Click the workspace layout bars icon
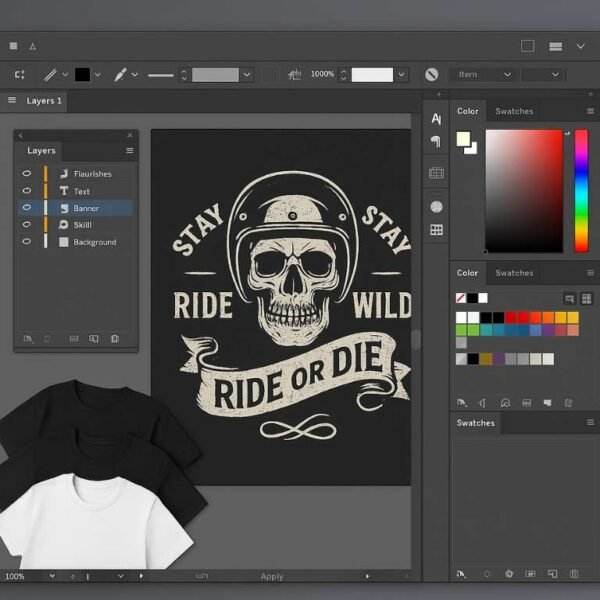Viewport: 600px width, 600px height. coord(556,46)
